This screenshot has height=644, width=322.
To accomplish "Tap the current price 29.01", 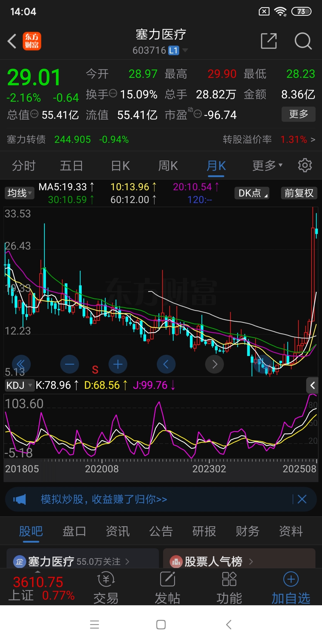I will (x=34, y=78).
